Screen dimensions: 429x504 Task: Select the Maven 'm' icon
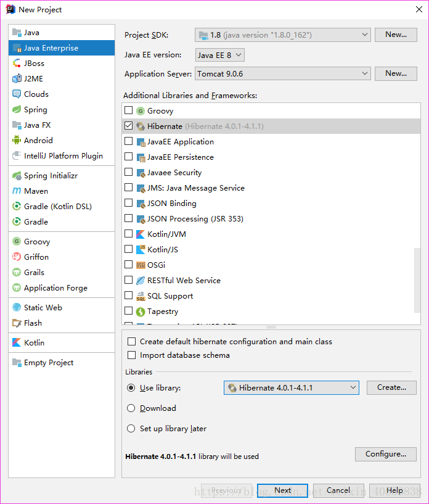[17, 191]
